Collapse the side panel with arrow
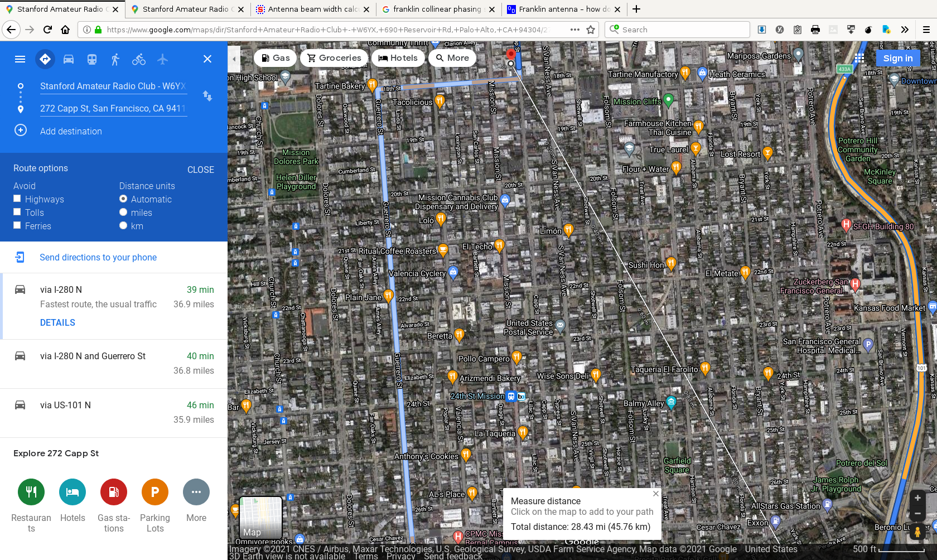Viewport: 937px width, 560px height. pyautogui.click(x=234, y=59)
